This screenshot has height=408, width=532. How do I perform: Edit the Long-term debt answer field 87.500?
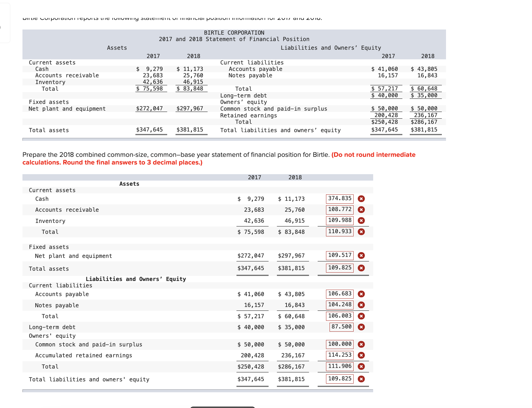[341, 327]
